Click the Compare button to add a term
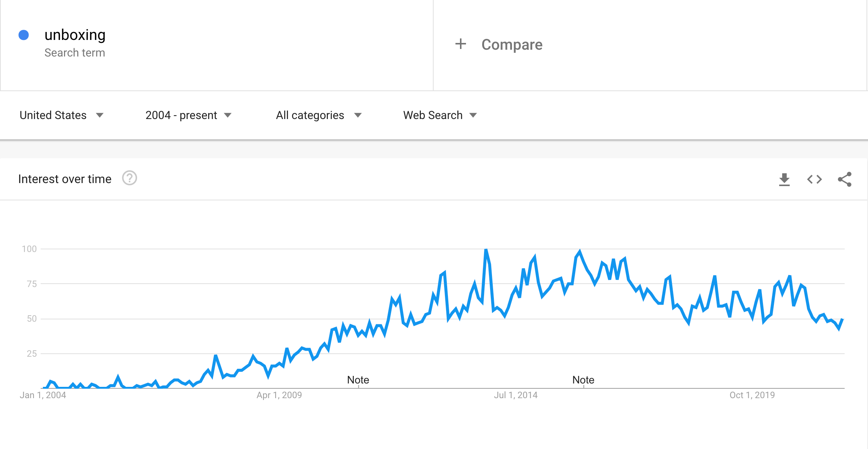Screen dimensions: 868x449 [x=512, y=45]
